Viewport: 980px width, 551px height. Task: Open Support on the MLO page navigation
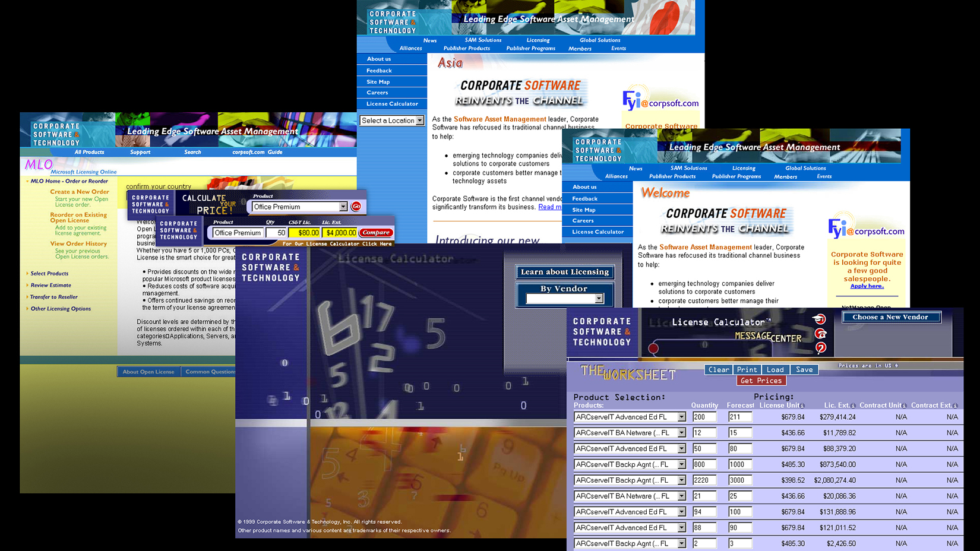pyautogui.click(x=140, y=152)
